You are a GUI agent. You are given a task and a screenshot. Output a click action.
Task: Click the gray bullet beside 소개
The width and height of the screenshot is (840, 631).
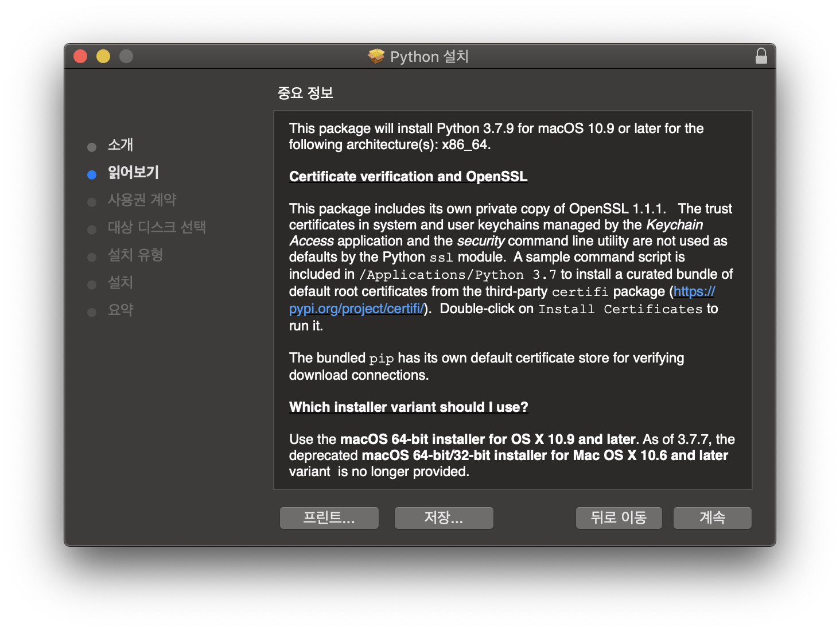[x=92, y=147]
